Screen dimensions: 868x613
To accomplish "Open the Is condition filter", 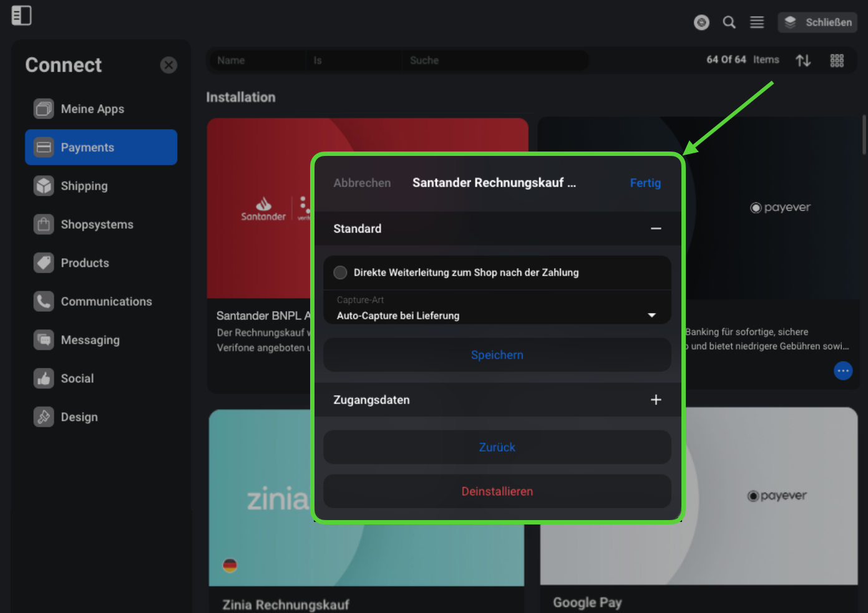I will (x=353, y=60).
